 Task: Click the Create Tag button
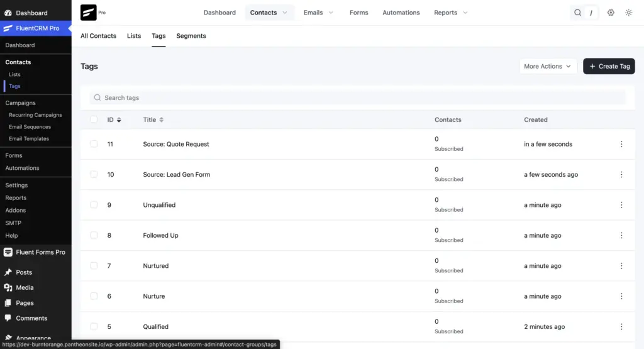click(609, 66)
